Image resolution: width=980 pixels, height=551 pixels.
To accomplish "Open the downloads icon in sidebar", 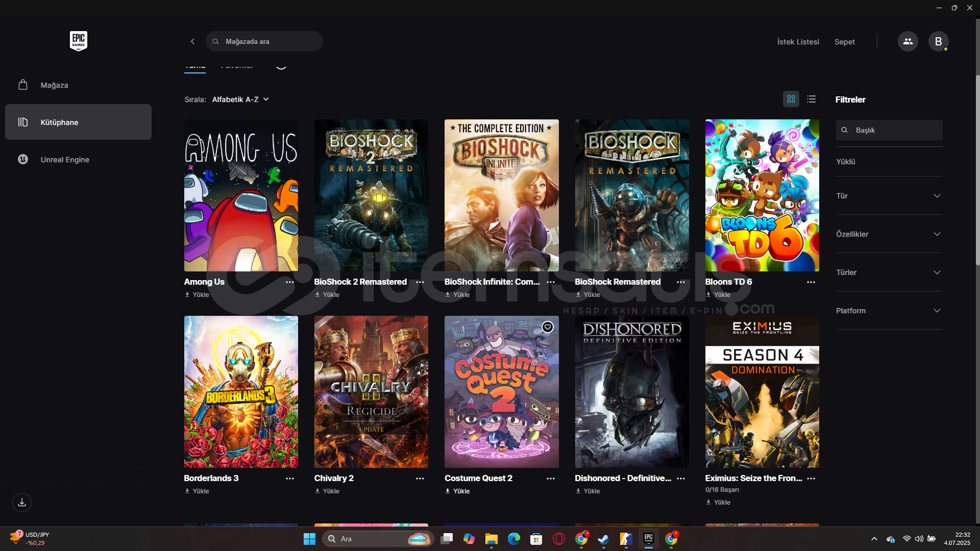I will pos(22,503).
